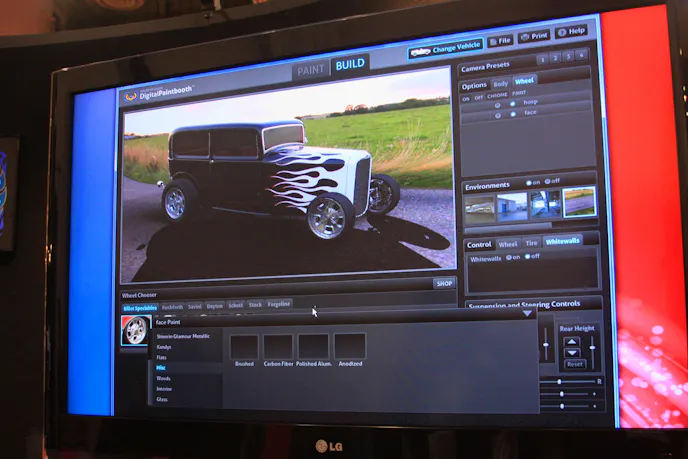Select the grassy field environment thumbnail
Screen dimensions: 688x459
[x=579, y=202]
